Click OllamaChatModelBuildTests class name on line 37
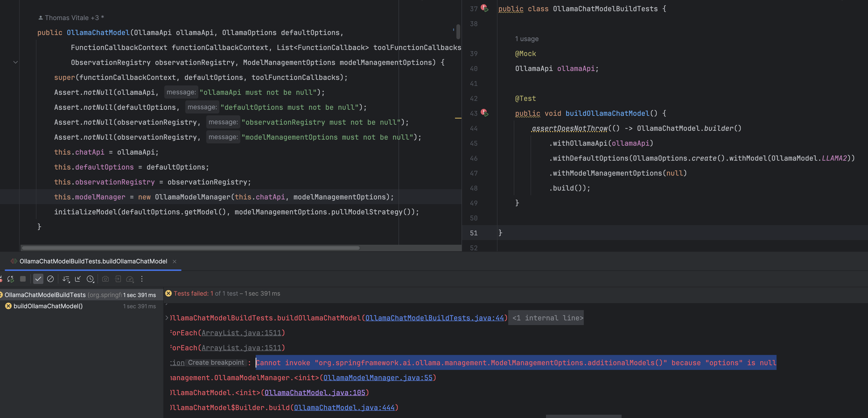This screenshot has height=418, width=868. pos(605,9)
